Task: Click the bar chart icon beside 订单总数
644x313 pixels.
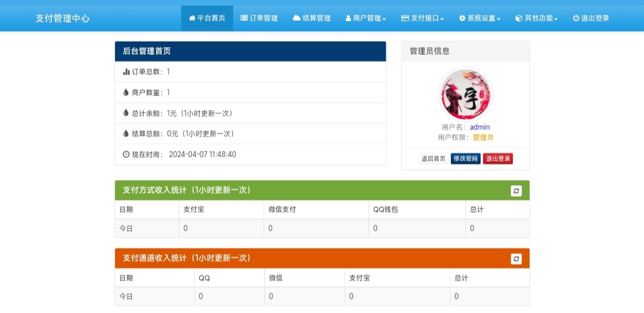Action: [126, 72]
